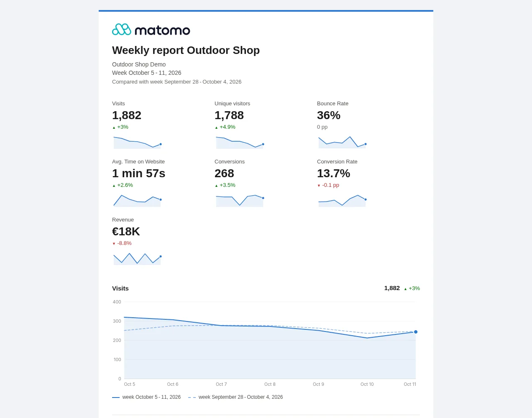532x418 pixels.
Task: Click the Visits sparkline chart
Action: (x=137, y=142)
